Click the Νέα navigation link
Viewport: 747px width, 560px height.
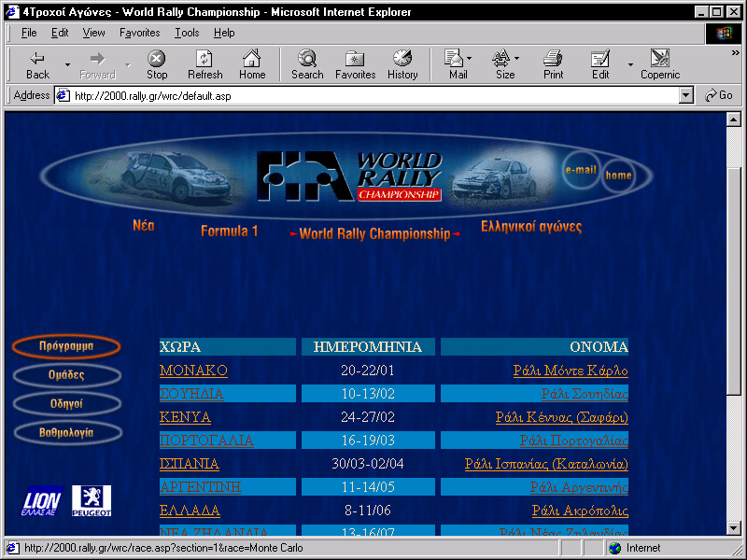coord(144,225)
